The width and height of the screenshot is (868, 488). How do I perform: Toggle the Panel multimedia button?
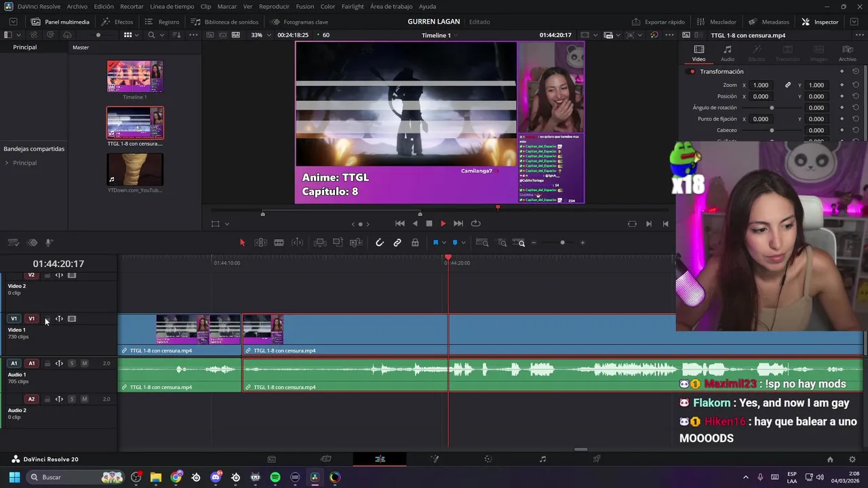pos(60,22)
